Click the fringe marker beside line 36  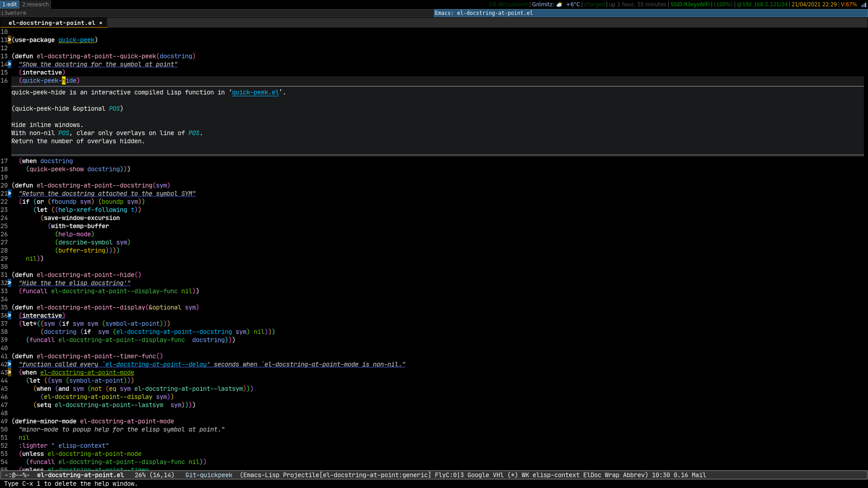9,316
